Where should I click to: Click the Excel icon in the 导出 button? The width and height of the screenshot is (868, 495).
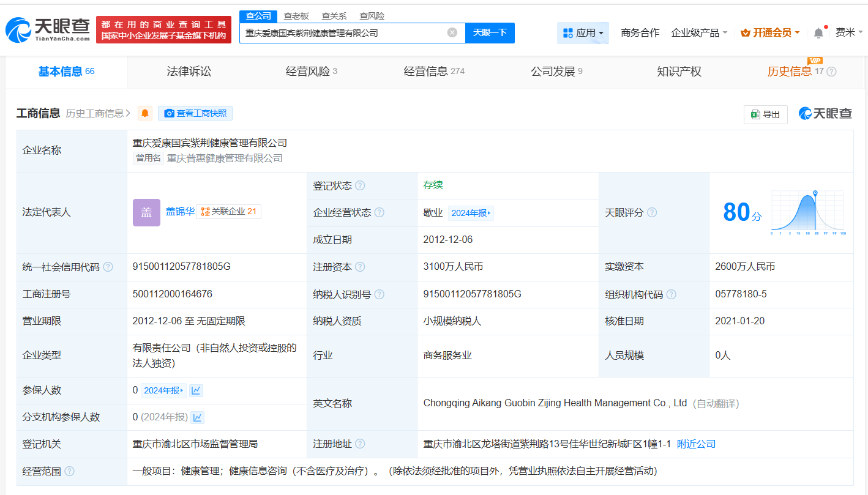click(754, 114)
